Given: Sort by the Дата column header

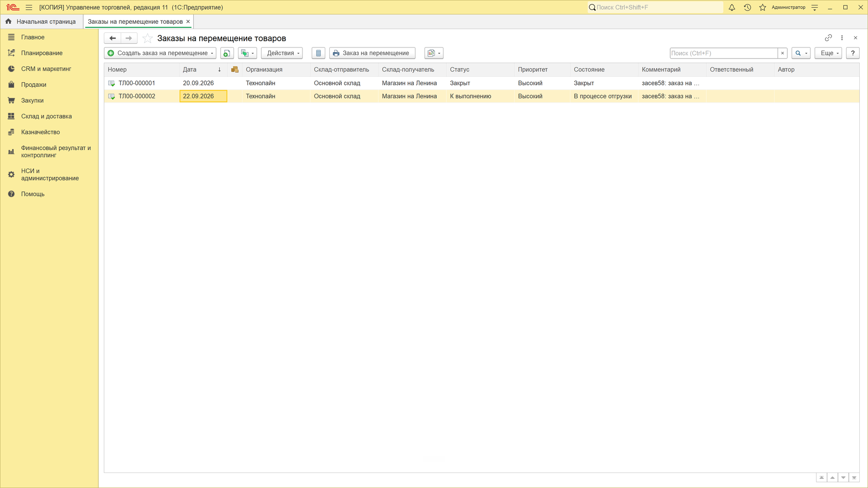Looking at the screenshot, I should click(x=203, y=69).
